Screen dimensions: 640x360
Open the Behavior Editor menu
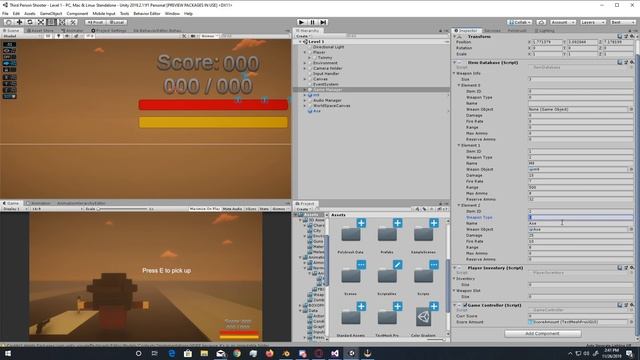147,13
